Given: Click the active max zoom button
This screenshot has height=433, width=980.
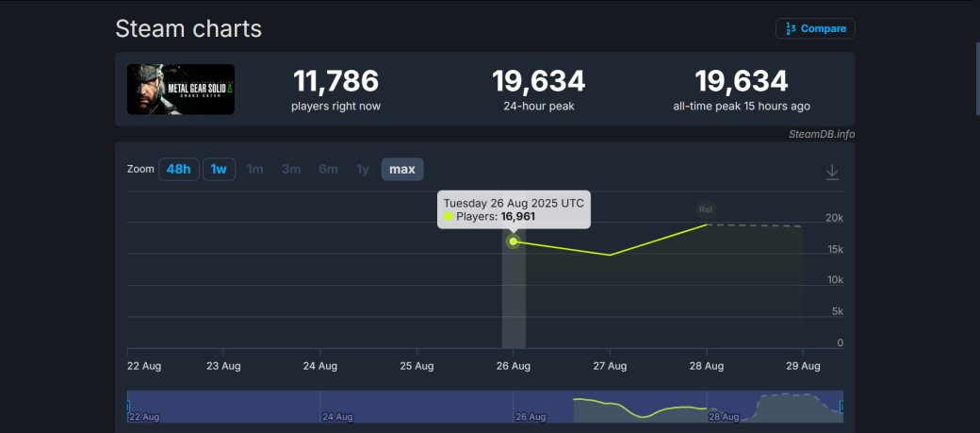Looking at the screenshot, I should click(x=402, y=170).
